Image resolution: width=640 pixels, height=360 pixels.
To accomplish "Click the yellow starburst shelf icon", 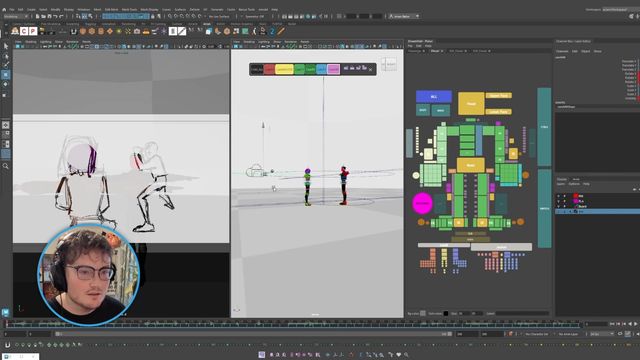I will click(x=119, y=31).
